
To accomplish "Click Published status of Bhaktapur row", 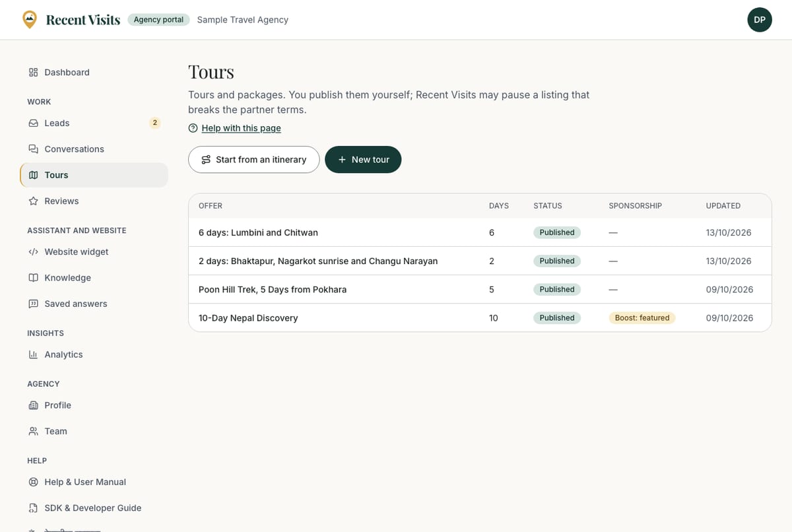I will click(557, 261).
